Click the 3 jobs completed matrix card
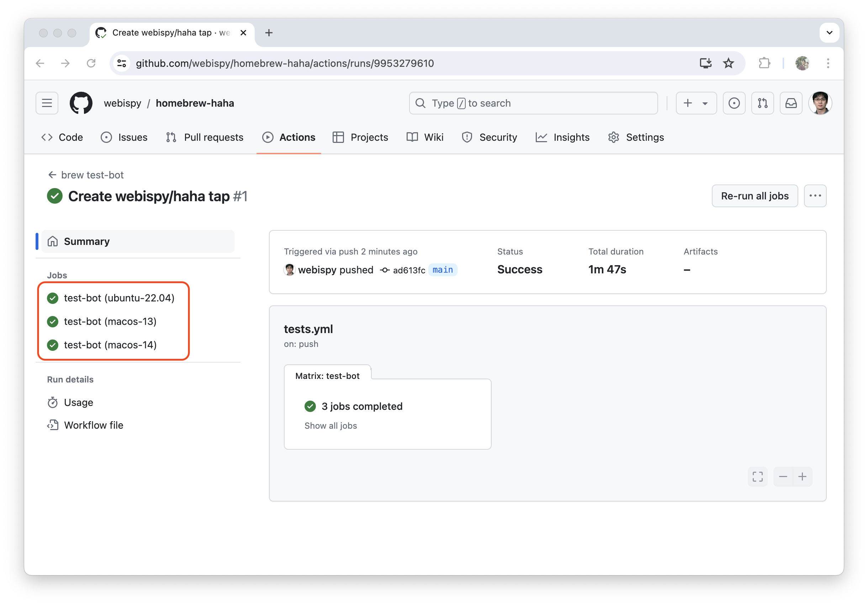 click(387, 414)
